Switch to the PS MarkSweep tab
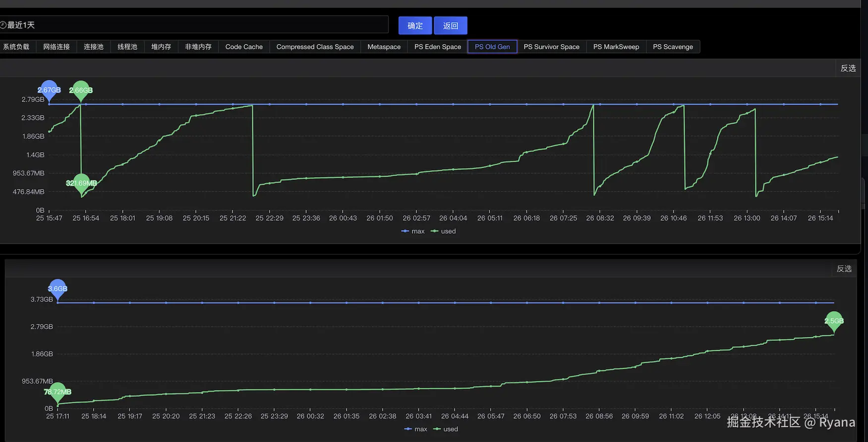 point(616,47)
